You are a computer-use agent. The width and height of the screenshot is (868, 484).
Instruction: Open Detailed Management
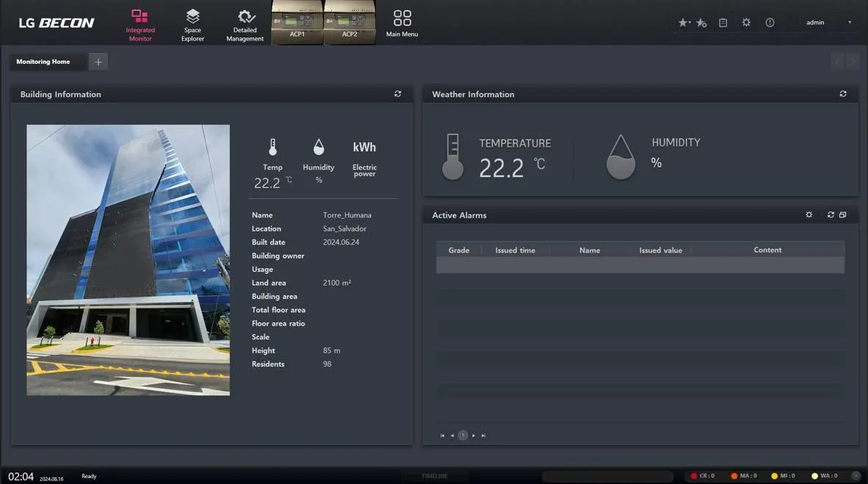click(x=245, y=24)
